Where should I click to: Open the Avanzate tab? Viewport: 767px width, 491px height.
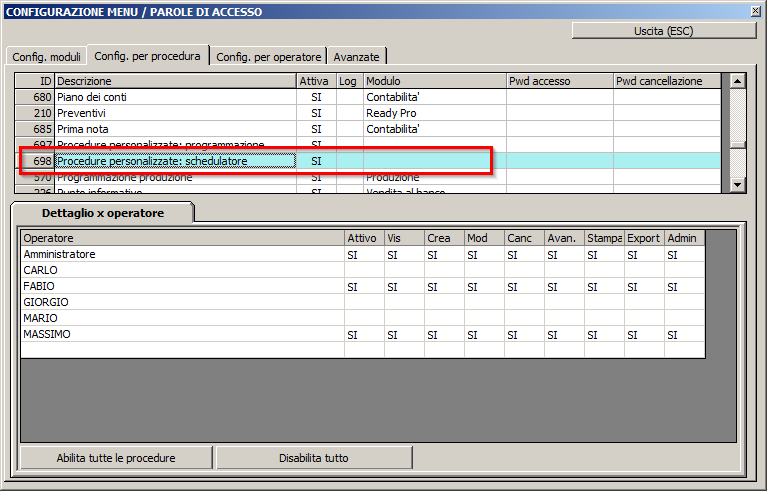click(357, 57)
